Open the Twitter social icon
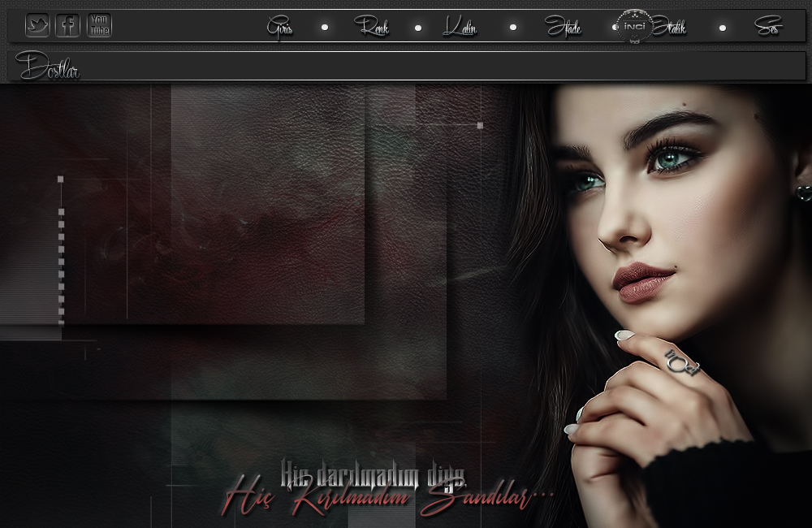This screenshot has width=812, height=528. coord(37,26)
